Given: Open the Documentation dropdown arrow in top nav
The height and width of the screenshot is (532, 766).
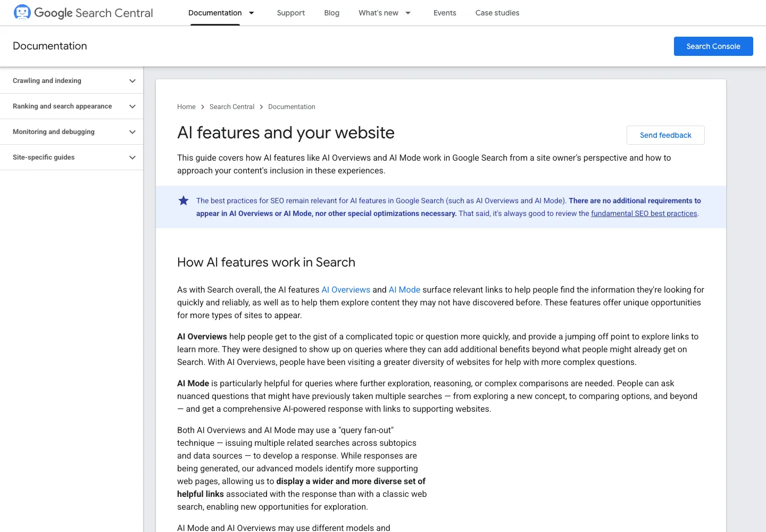Looking at the screenshot, I should [x=252, y=13].
